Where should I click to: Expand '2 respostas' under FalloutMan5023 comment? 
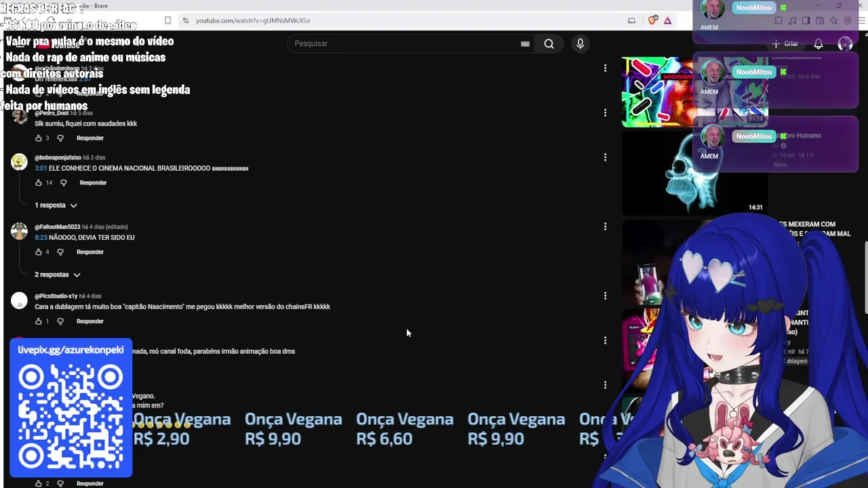(x=58, y=274)
